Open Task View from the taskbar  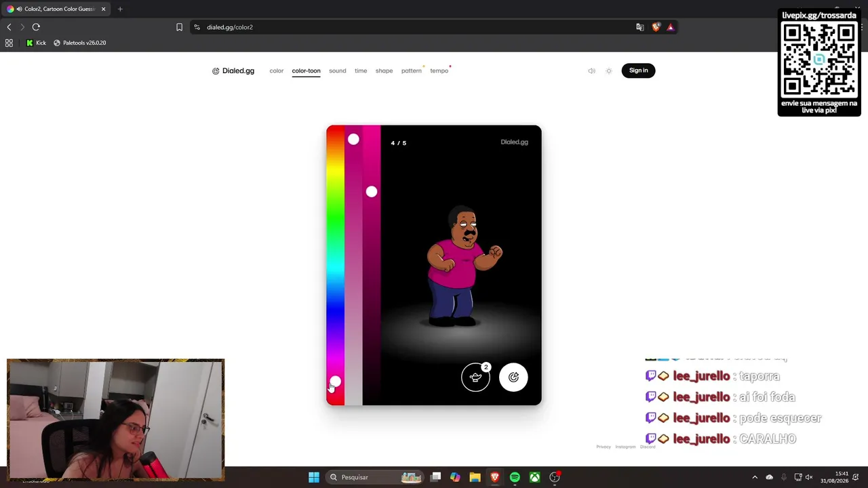(436, 477)
